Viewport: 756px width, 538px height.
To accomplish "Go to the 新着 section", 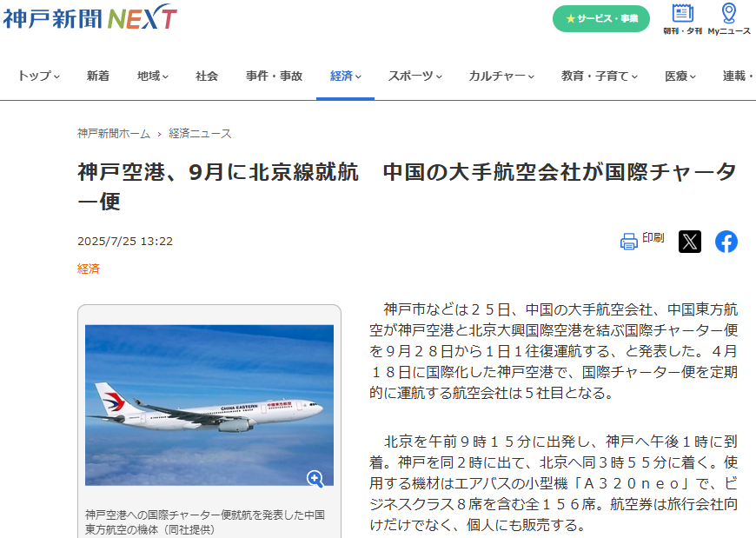I will [98, 76].
